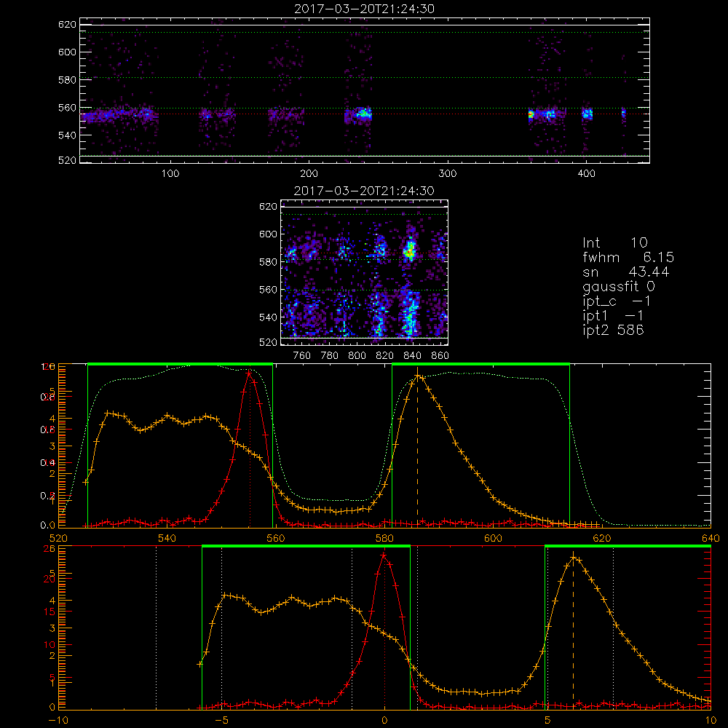Screen dimensions: 728x728
Task: Click x-axis label 800 under middle image
Action: click(357, 356)
